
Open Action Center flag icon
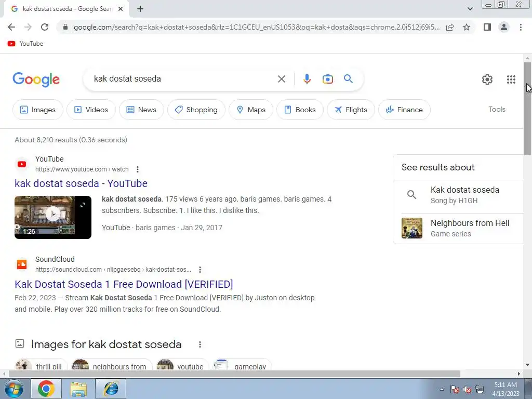[x=454, y=389]
